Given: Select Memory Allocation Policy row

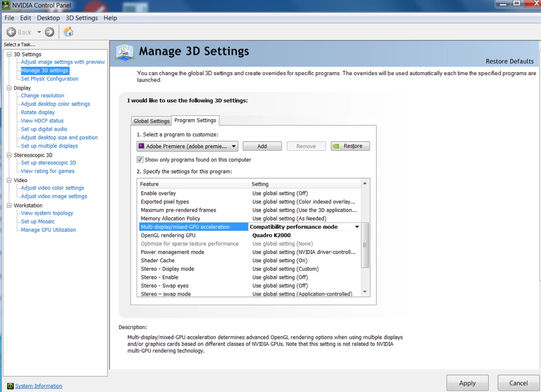Looking at the screenshot, I should click(x=250, y=218).
